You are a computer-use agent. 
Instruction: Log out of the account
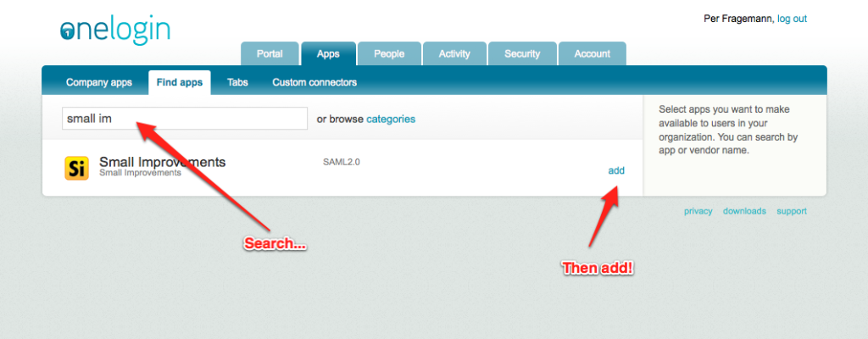click(792, 19)
